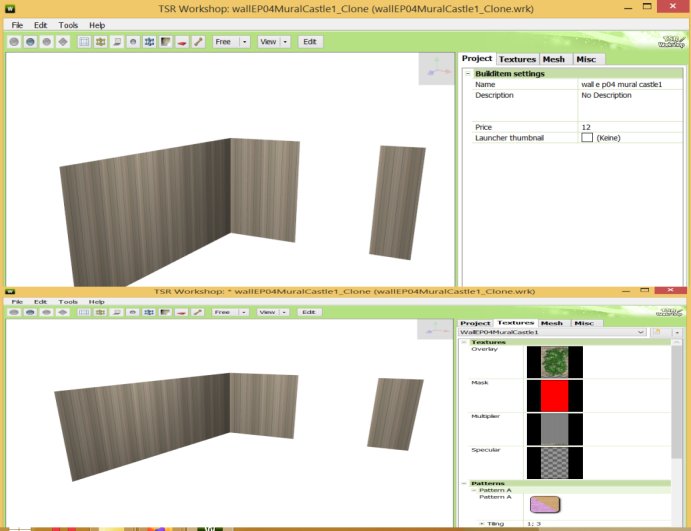The width and height of the screenshot is (691, 531).
Task: Click the red paintbrush icon in top toolbar
Action: pos(198,42)
